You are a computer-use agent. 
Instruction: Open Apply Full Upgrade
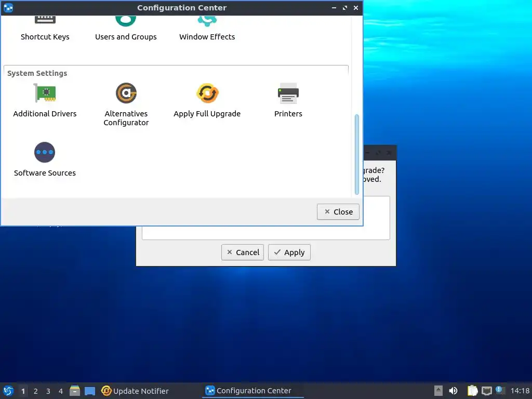pos(207,100)
